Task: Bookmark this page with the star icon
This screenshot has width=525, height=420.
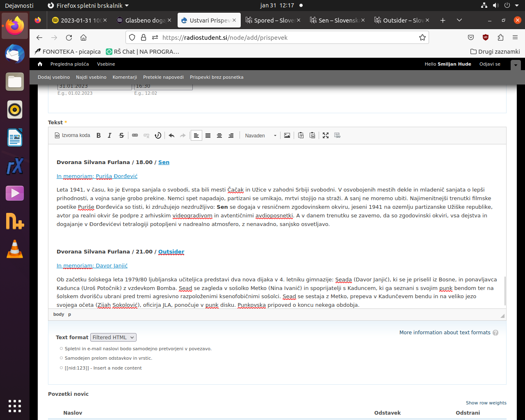Action: coord(422,37)
